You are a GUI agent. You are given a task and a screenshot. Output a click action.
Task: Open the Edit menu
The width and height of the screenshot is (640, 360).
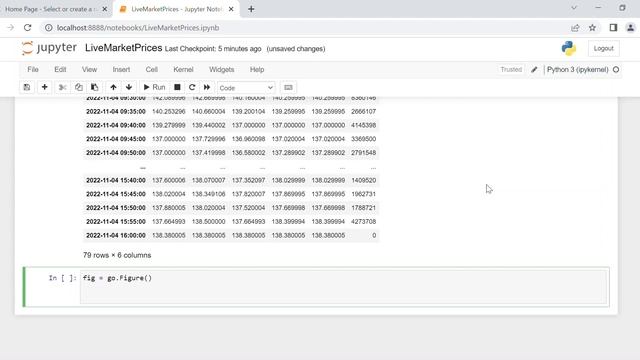tap(60, 69)
